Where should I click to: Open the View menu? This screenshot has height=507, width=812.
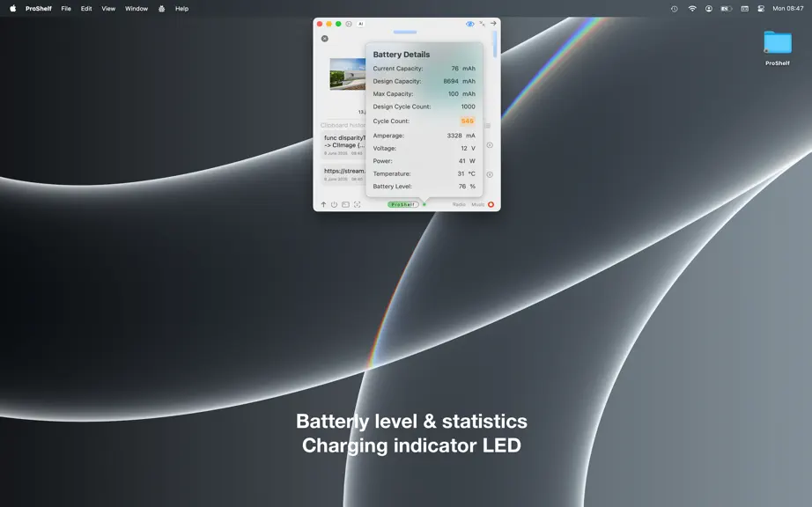point(108,8)
